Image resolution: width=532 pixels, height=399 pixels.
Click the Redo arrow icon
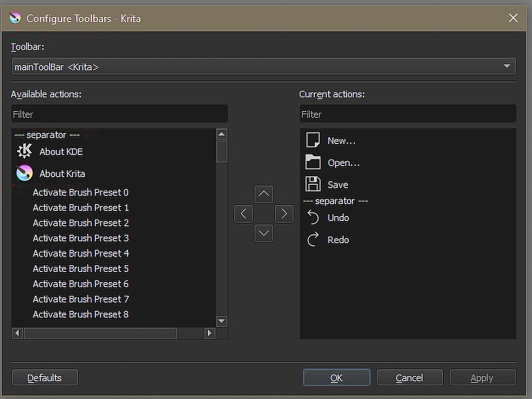point(313,240)
